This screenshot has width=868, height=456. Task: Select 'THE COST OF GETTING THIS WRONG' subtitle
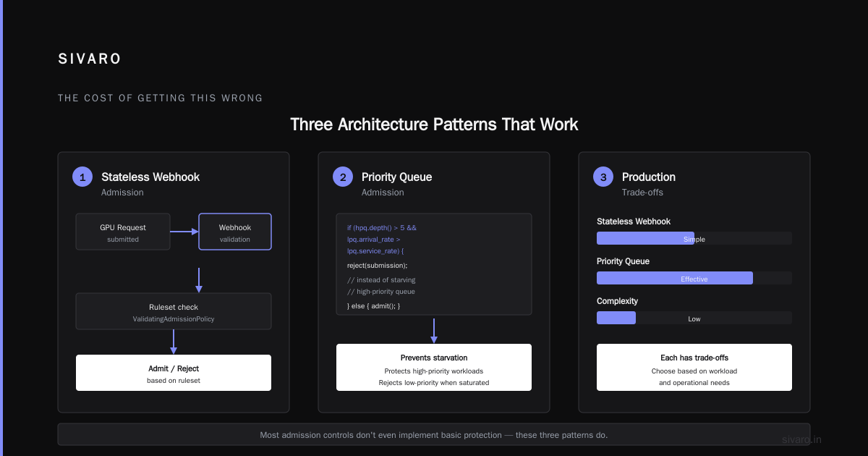161,98
